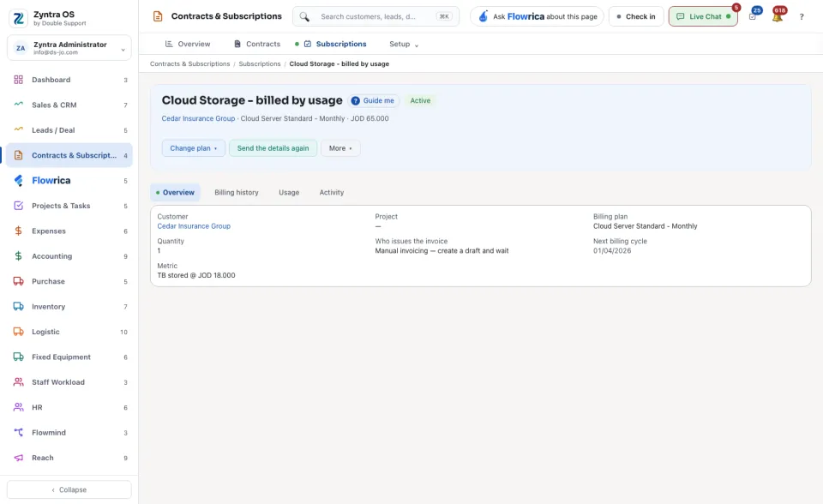Click the search magnifier icon
The height and width of the screenshot is (504, 823).
pyautogui.click(x=304, y=16)
